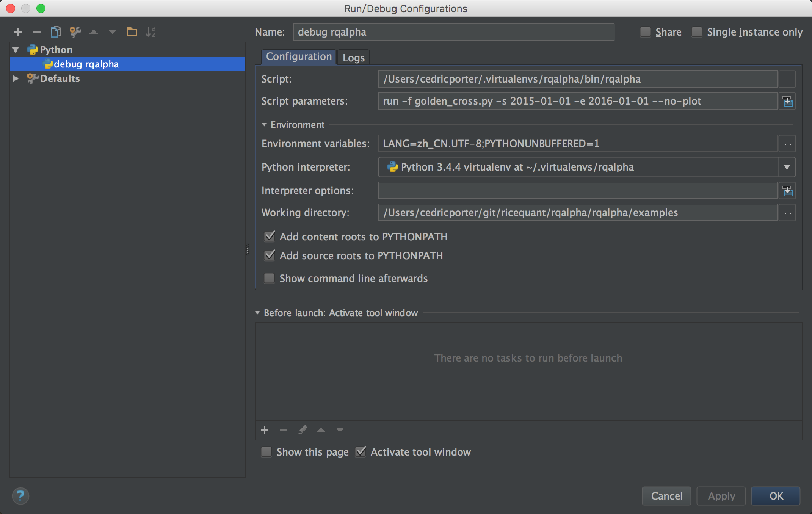Click the OK button

[x=776, y=496]
